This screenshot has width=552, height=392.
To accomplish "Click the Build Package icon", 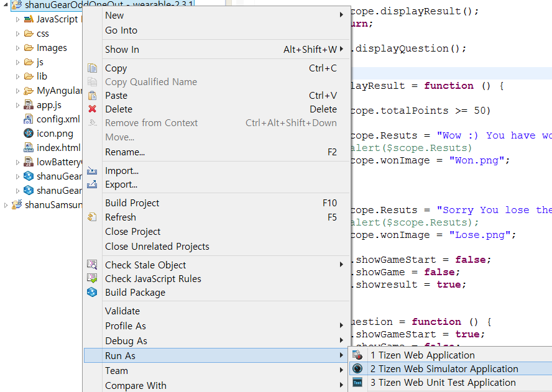I will (x=92, y=292).
